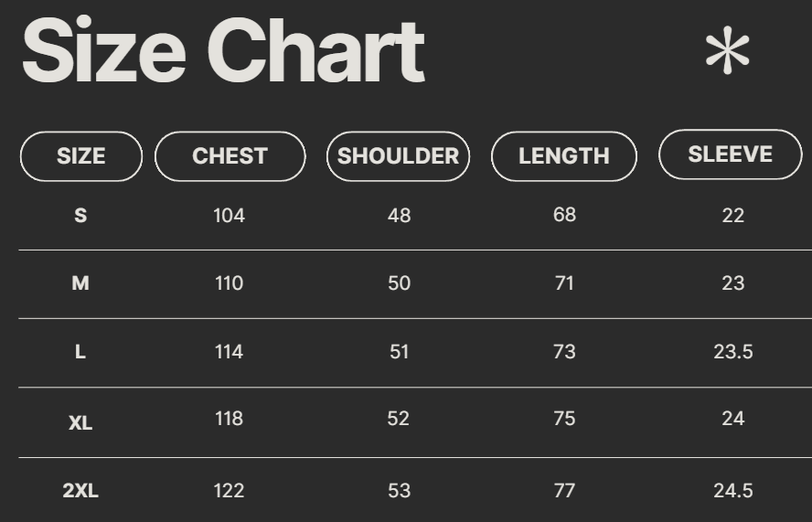This screenshot has height=522, width=812.
Task: Click the SIZE header pill
Action: tap(81, 156)
